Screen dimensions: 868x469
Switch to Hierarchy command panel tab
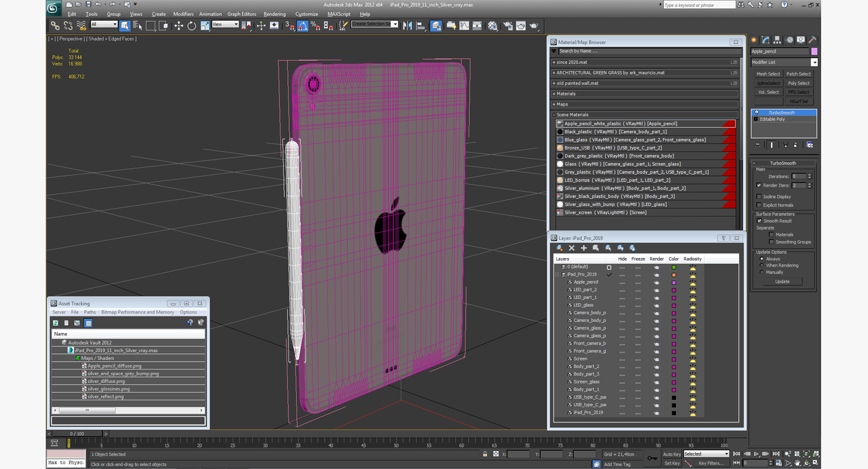pyautogui.click(x=777, y=40)
